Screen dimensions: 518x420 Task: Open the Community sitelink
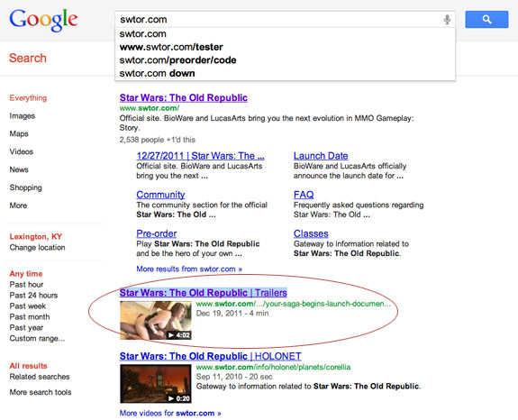coord(160,195)
